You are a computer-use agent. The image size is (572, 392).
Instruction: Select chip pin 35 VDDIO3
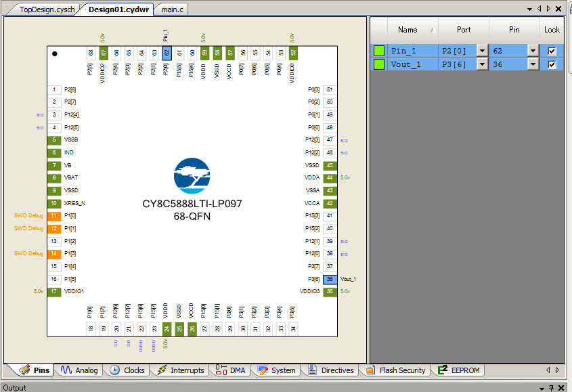click(x=330, y=292)
